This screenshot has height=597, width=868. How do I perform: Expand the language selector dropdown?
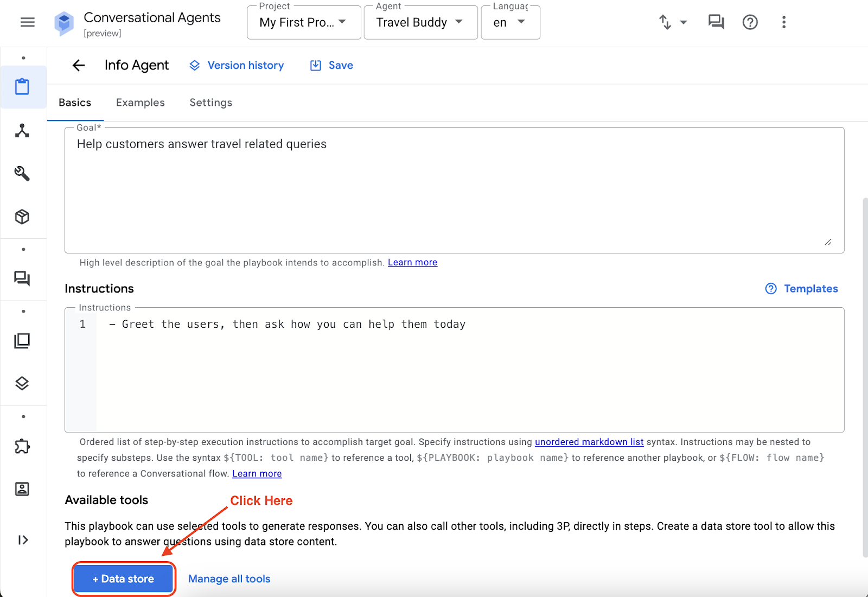pyautogui.click(x=510, y=23)
